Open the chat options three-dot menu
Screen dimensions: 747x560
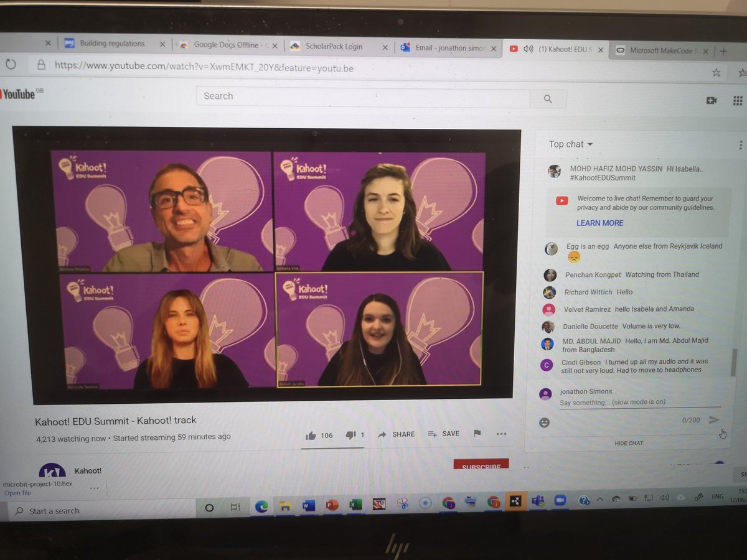pyautogui.click(x=740, y=144)
